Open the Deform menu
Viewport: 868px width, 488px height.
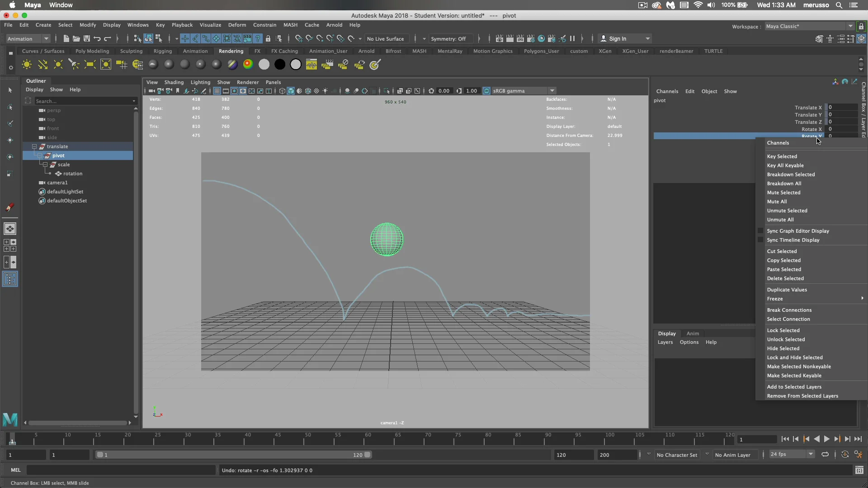(x=237, y=25)
